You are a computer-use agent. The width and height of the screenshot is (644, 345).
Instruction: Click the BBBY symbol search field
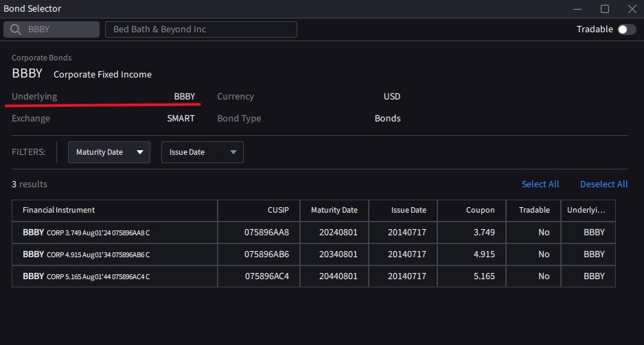(x=51, y=29)
